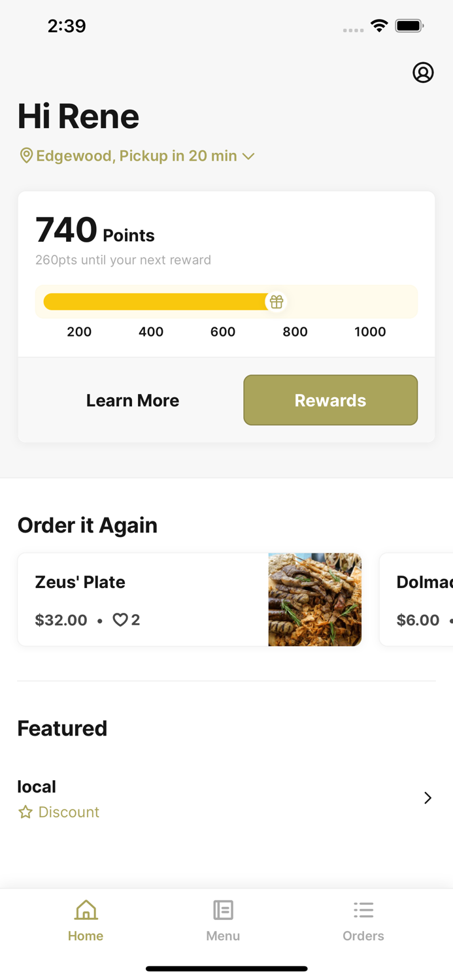Open the user profile icon
The height and width of the screenshot is (980, 453).
tap(423, 73)
